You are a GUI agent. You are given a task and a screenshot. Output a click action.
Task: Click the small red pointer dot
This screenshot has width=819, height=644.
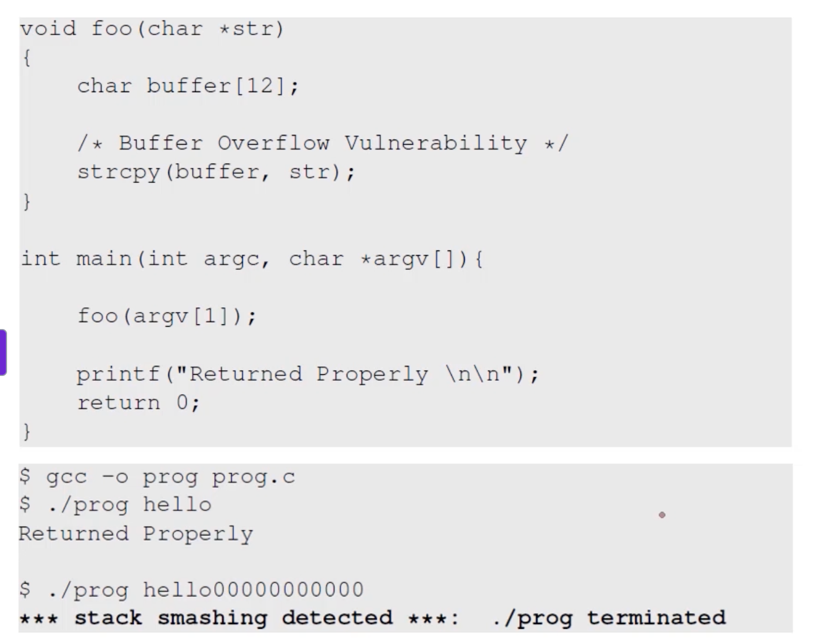(x=662, y=515)
